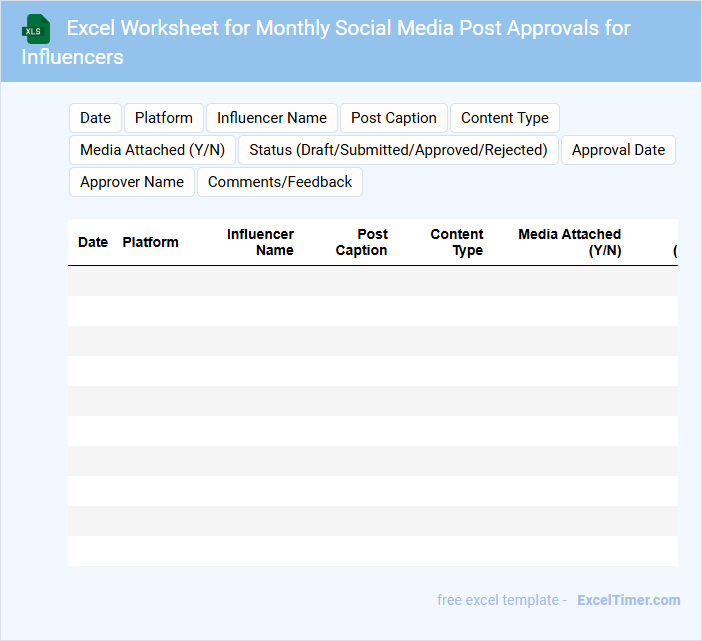702x641 pixels.
Task: Click the Media Attached (Y/N) table header
Action: pos(569,242)
